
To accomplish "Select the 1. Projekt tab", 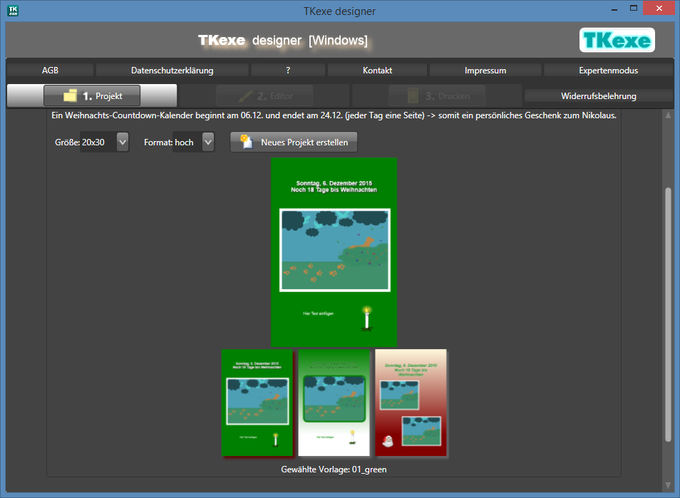I will coord(92,96).
